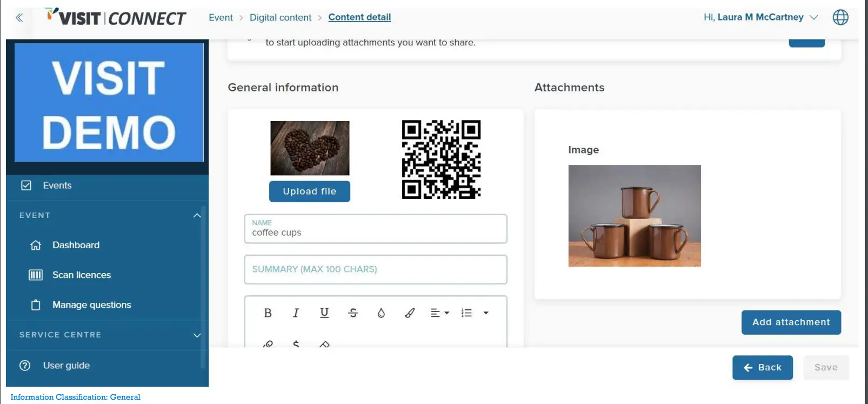868x404 pixels.
Task: Toggle bold text formatting
Action: pyautogui.click(x=268, y=313)
